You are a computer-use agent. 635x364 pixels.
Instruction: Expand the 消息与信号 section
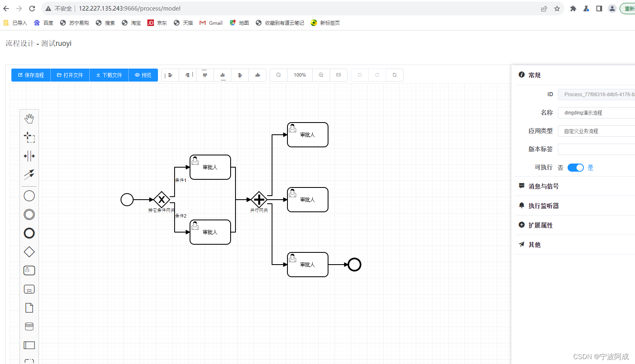[x=575, y=186]
